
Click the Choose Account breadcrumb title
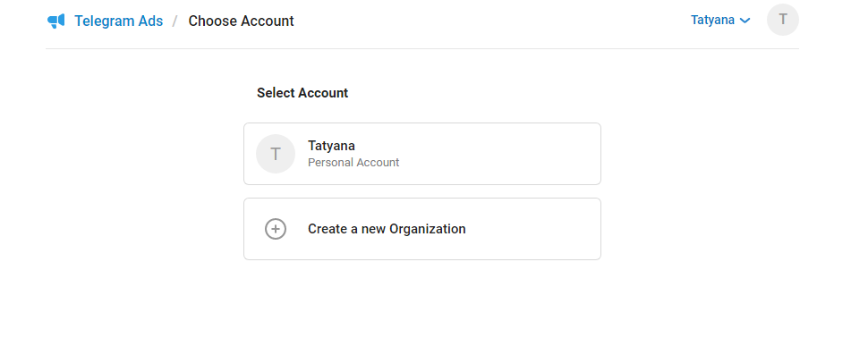click(241, 21)
